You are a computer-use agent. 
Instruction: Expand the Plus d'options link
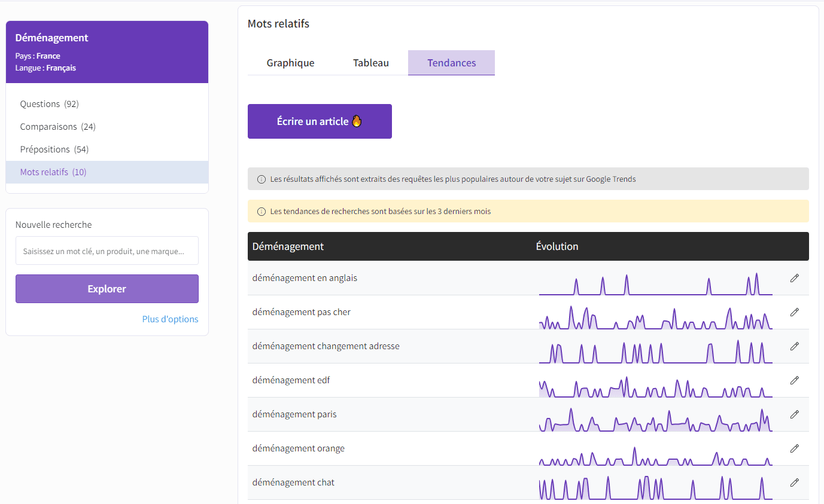click(x=170, y=319)
